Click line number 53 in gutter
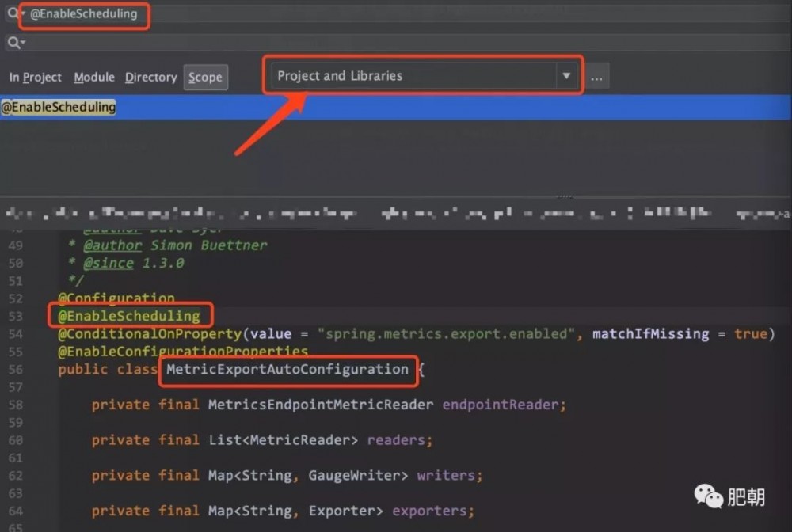This screenshot has height=532, width=792. [x=16, y=316]
